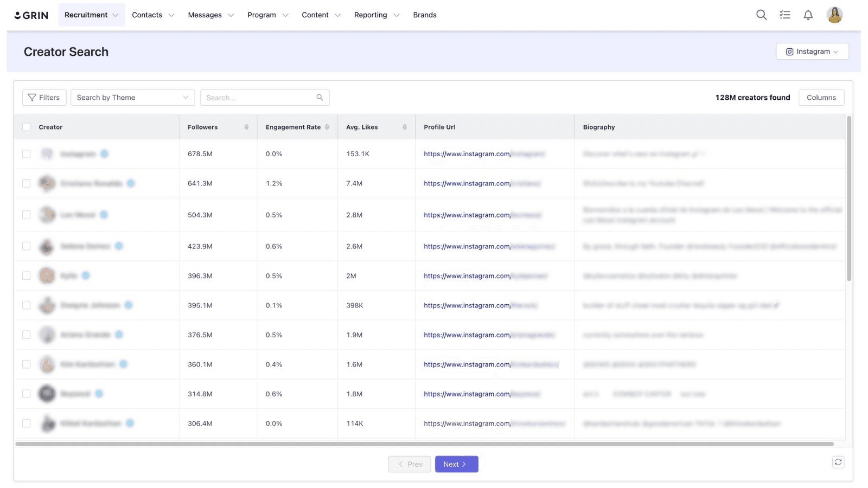Click the GRIN logo
The height and width of the screenshot is (488, 868).
[31, 15]
